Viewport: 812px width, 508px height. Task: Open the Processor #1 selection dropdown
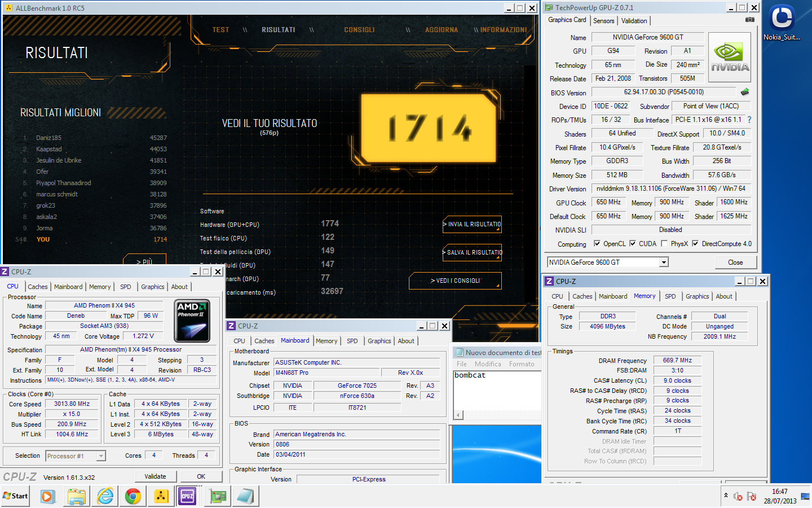click(101, 456)
